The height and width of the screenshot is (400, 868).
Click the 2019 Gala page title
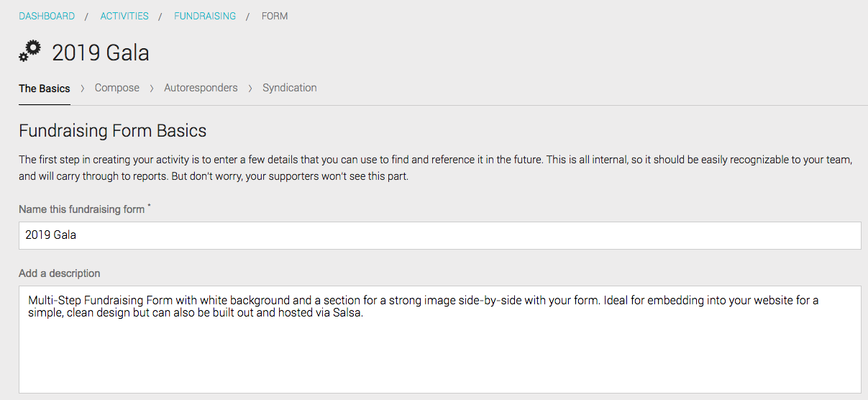101,53
